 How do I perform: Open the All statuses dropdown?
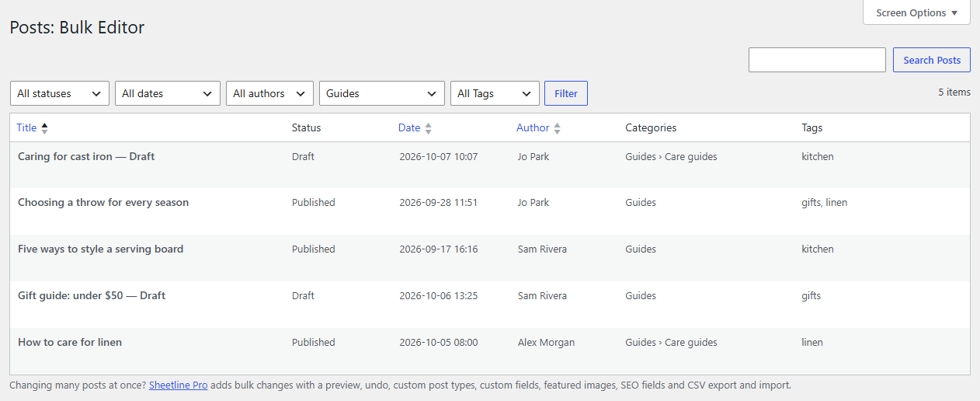pos(60,93)
